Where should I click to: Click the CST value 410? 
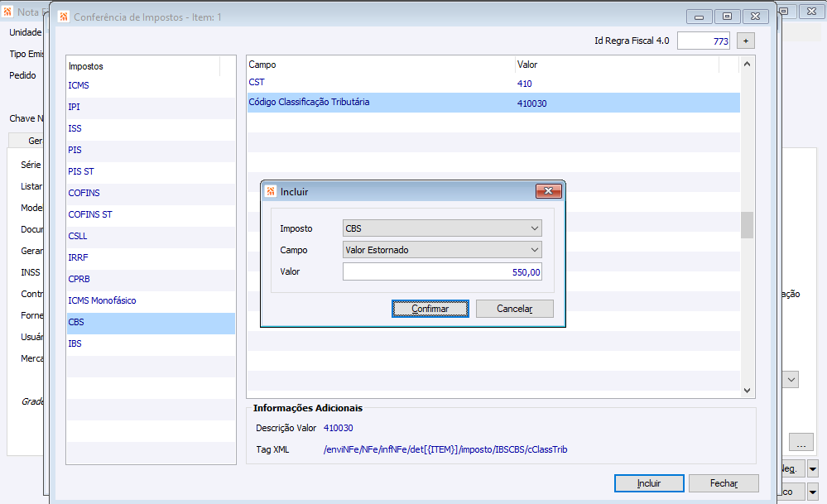[x=524, y=84]
